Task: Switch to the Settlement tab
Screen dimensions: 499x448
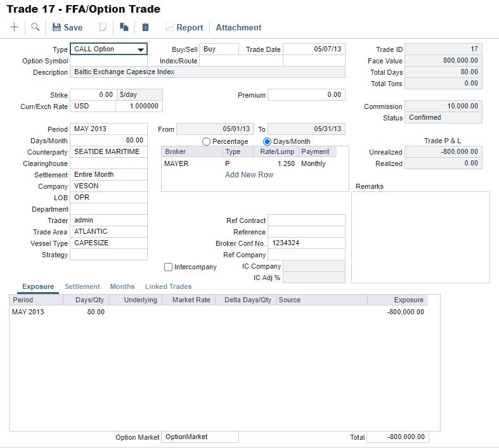Action: click(82, 287)
